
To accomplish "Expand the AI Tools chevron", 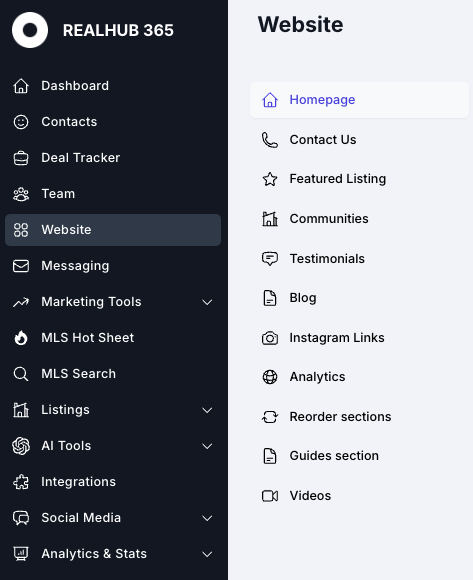I will pos(207,446).
